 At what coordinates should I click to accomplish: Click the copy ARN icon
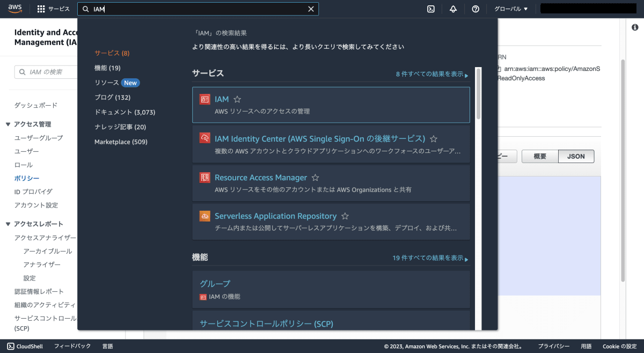coord(499,69)
